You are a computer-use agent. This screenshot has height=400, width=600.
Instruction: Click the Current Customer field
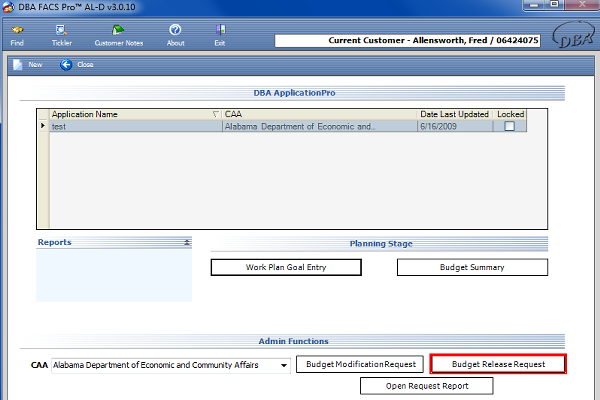click(x=407, y=41)
